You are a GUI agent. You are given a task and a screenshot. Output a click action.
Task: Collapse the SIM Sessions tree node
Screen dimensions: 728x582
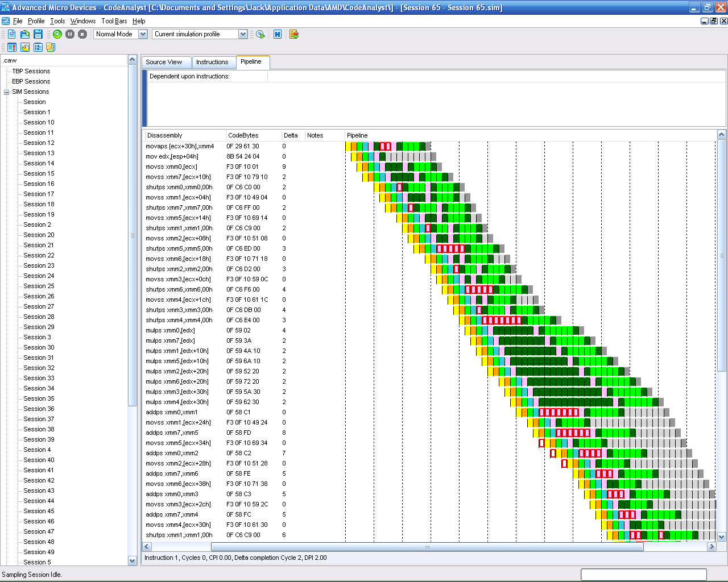click(x=7, y=92)
